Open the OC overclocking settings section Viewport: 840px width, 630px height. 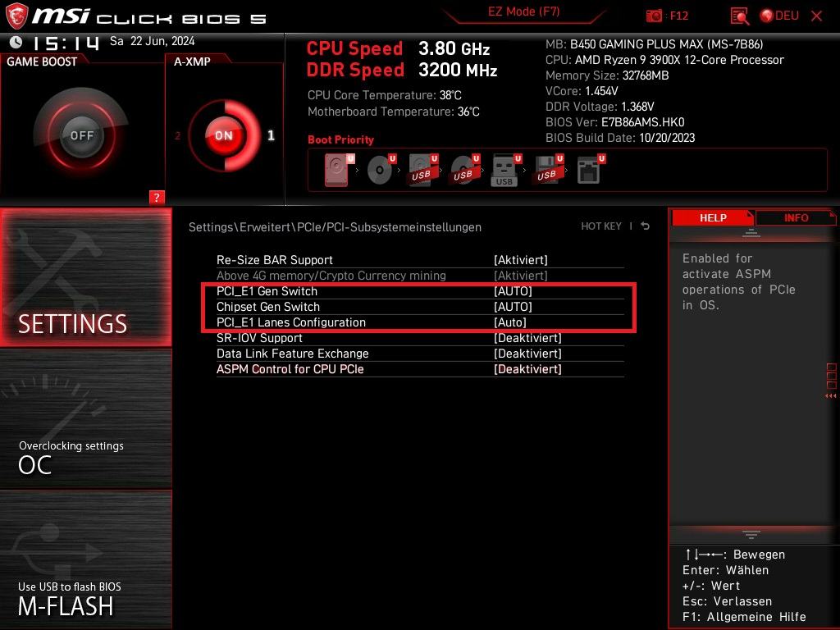85,418
